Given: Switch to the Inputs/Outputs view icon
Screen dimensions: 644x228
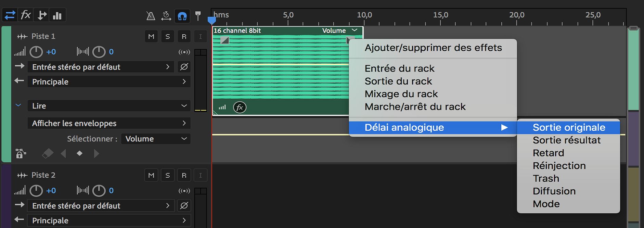Looking at the screenshot, I should tap(10, 15).
